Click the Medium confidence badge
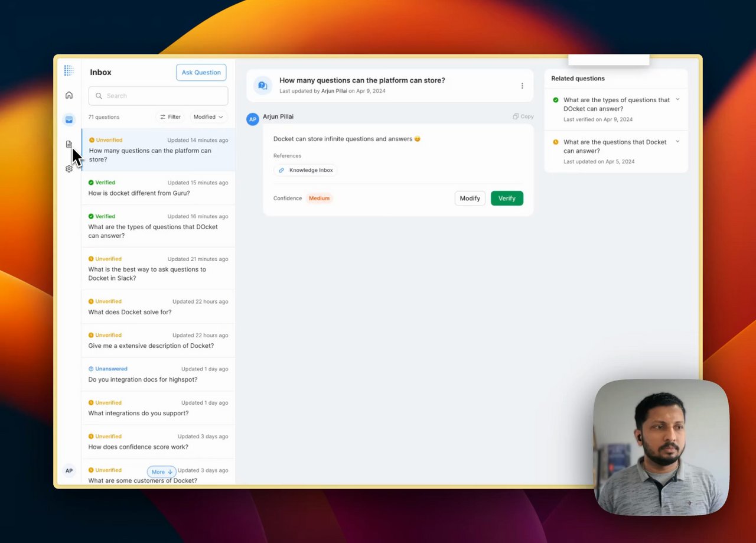Screen dimensions: 756x543 click(319, 198)
